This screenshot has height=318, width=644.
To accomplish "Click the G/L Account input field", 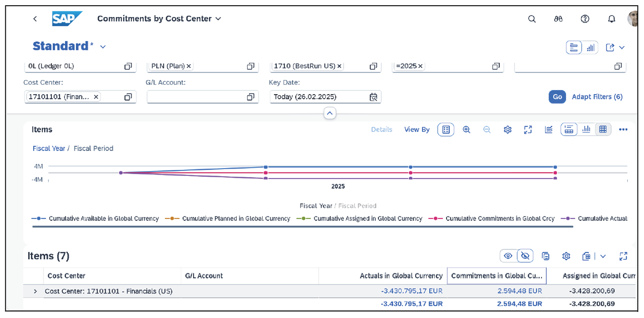I will (196, 97).
